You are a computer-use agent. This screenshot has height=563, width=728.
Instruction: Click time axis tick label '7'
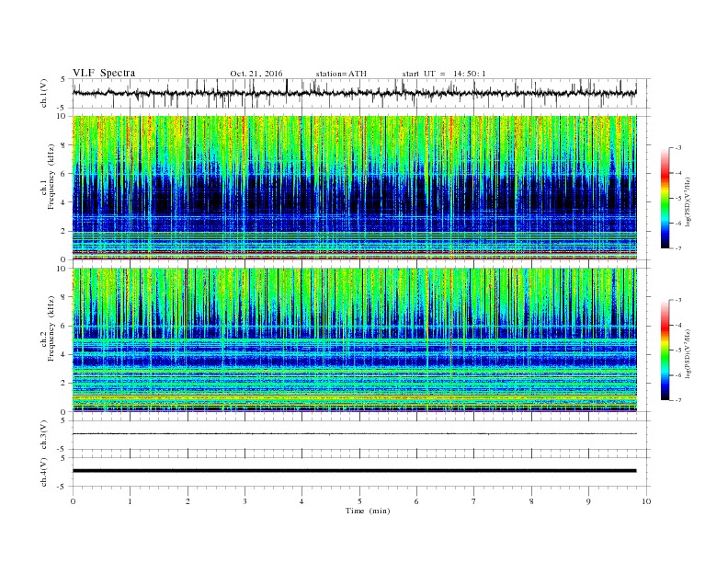pos(474,501)
